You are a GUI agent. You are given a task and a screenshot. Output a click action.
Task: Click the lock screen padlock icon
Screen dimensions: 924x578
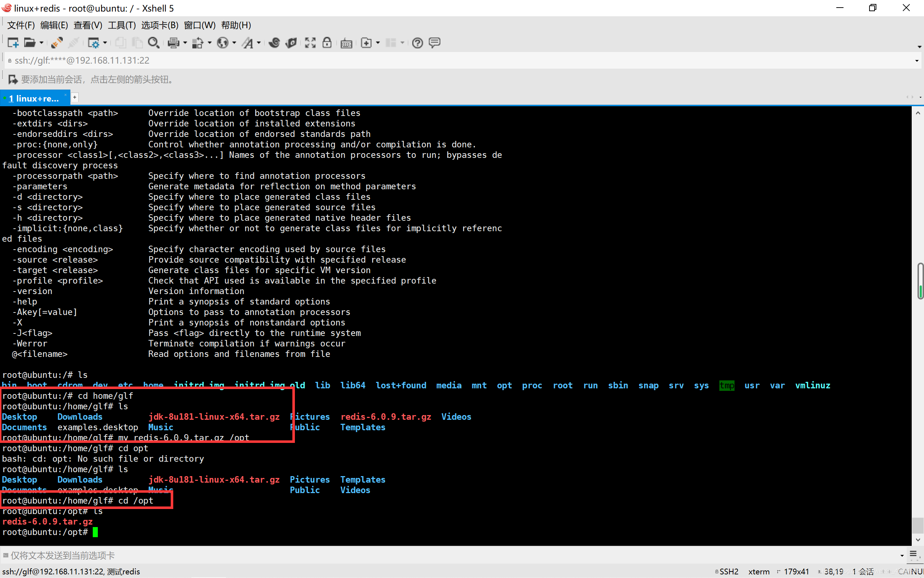[x=327, y=43]
